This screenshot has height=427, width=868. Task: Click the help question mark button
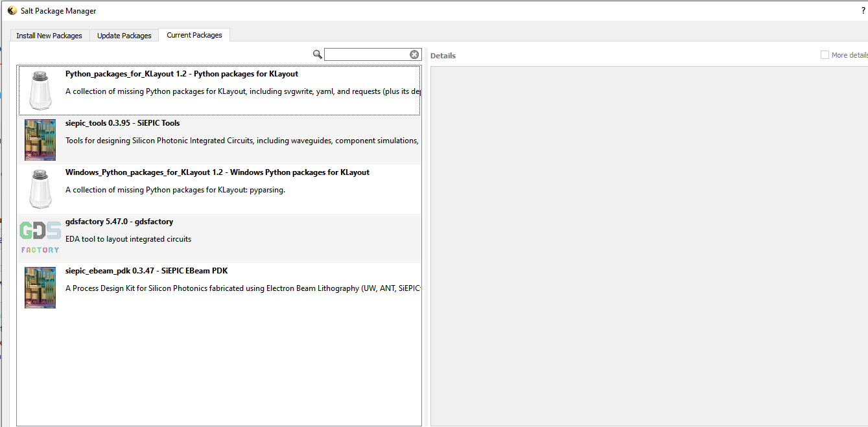pos(862,10)
